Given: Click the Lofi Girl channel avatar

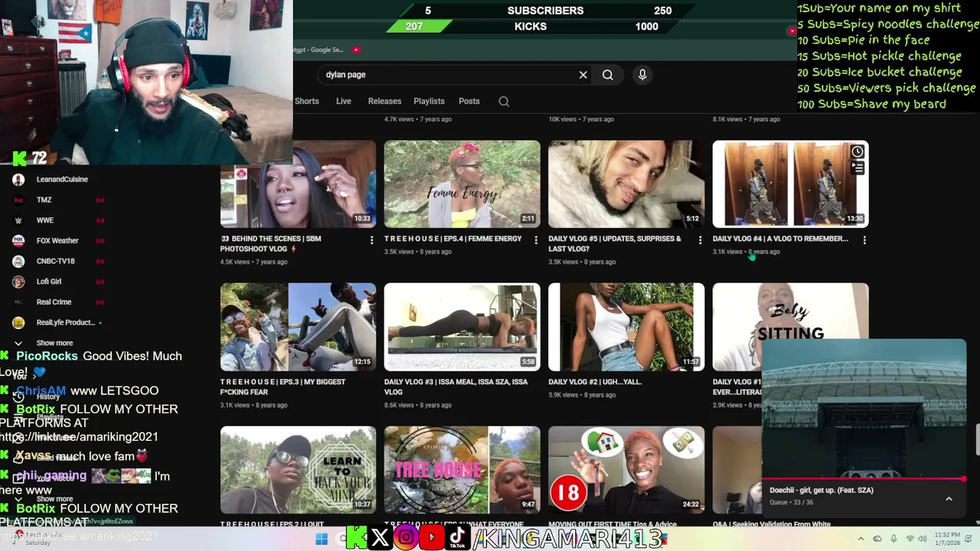Looking at the screenshot, I should pyautogui.click(x=18, y=282).
